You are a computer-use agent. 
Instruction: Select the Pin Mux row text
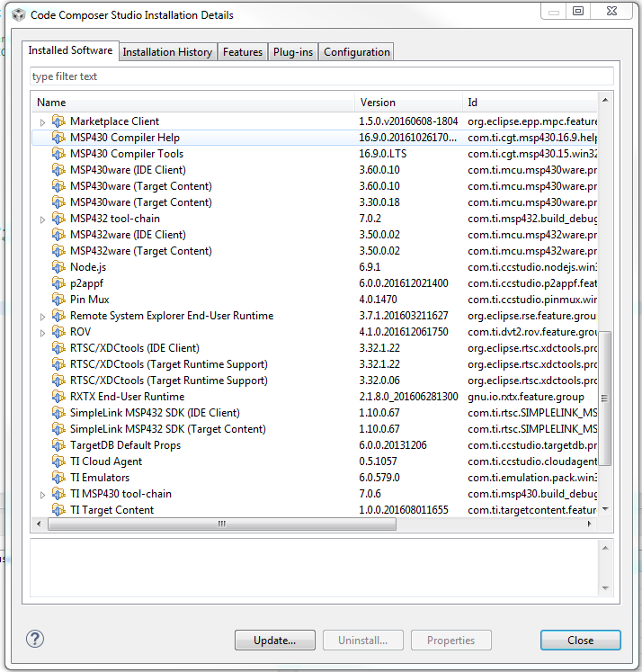click(90, 300)
